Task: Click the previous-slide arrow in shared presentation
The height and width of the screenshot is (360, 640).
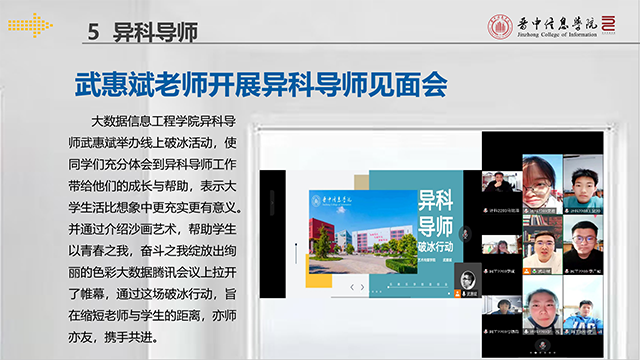Action: (352, 287)
